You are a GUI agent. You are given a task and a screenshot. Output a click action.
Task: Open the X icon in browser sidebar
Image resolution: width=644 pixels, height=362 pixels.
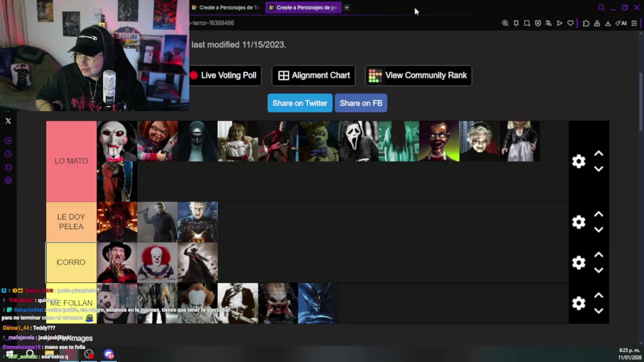(x=8, y=121)
